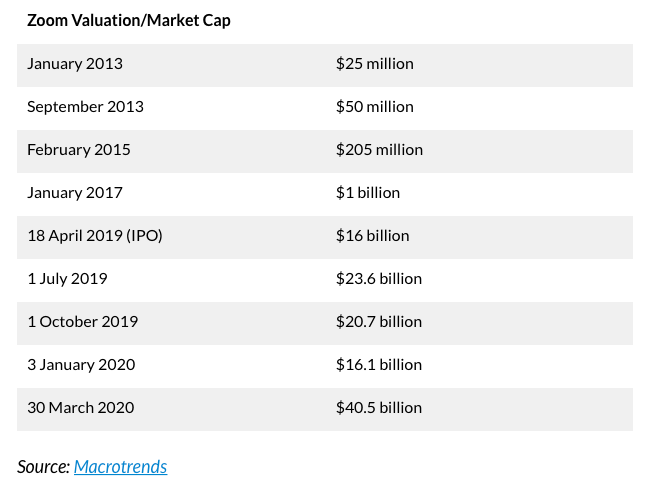The height and width of the screenshot is (491, 652).
Task: Click the Zoom Valuation/Market Cap header
Action: (128, 20)
